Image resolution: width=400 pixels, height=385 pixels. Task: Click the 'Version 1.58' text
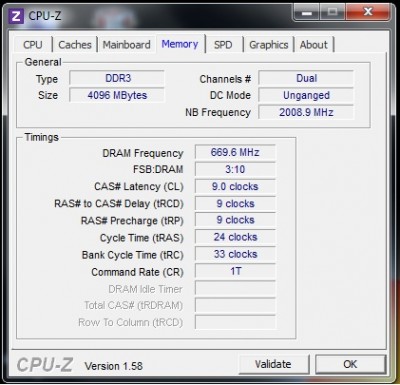click(x=114, y=366)
